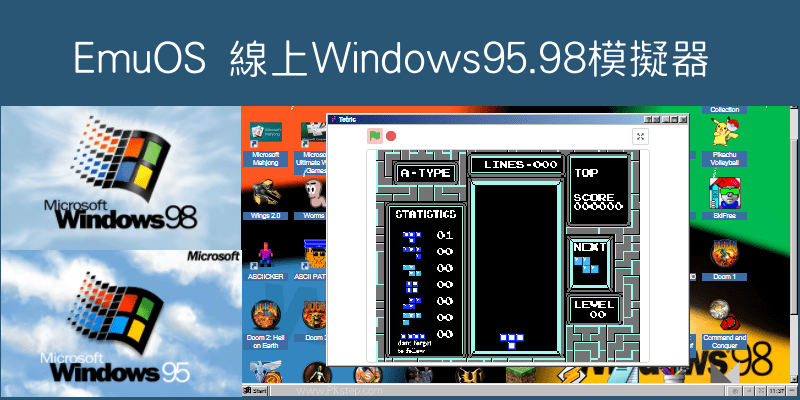
Task: Click the Start button on the taskbar
Action: [x=255, y=391]
